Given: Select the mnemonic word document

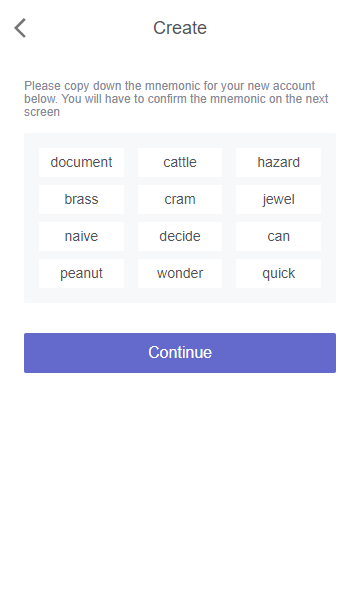Looking at the screenshot, I should coord(81,162).
